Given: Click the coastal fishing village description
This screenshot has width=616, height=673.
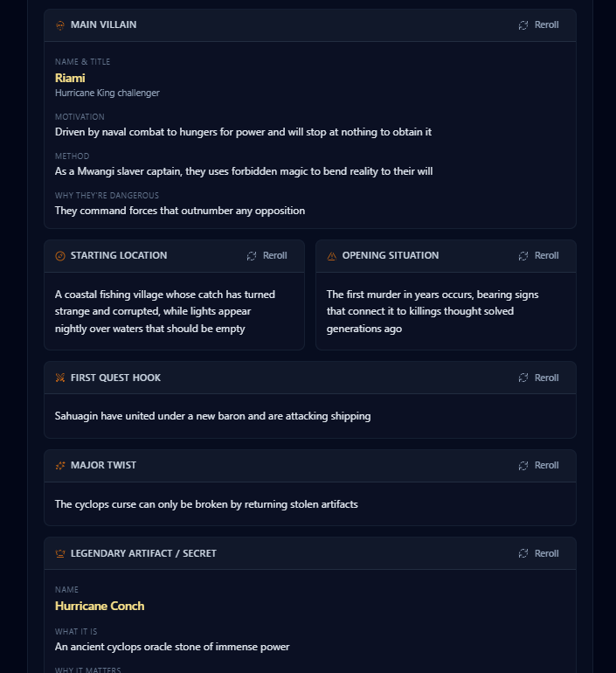Looking at the screenshot, I should [x=165, y=311].
